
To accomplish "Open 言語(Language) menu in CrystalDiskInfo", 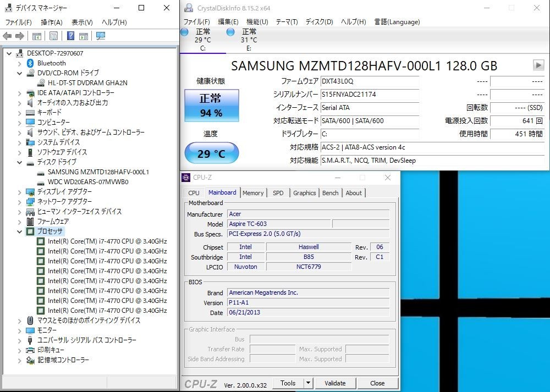I will coord(397,22).
